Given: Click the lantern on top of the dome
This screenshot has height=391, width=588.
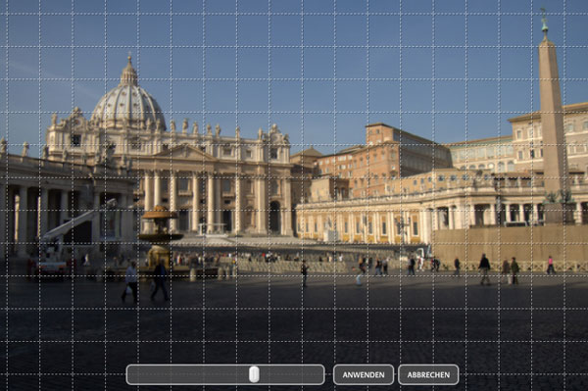Looking at the screenshot, I should click(129, 72).
